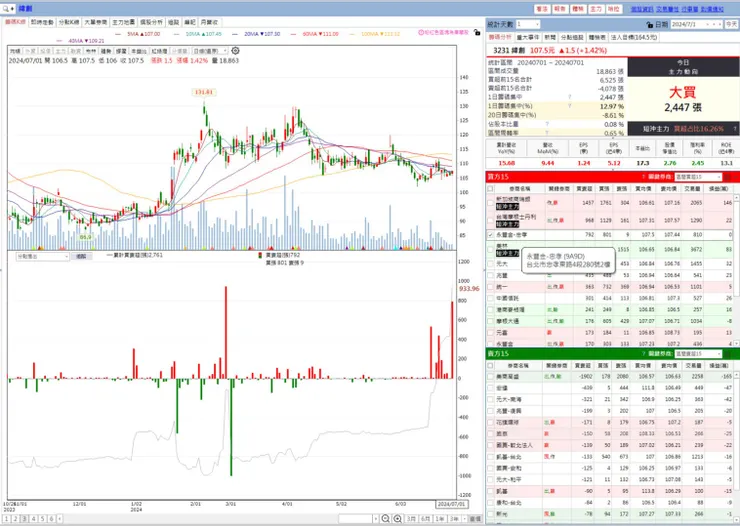Image resolution: width=740 pixels, height=526 pixels.
Task: Open the 新聞 tab in right panel
Action: 550,37
